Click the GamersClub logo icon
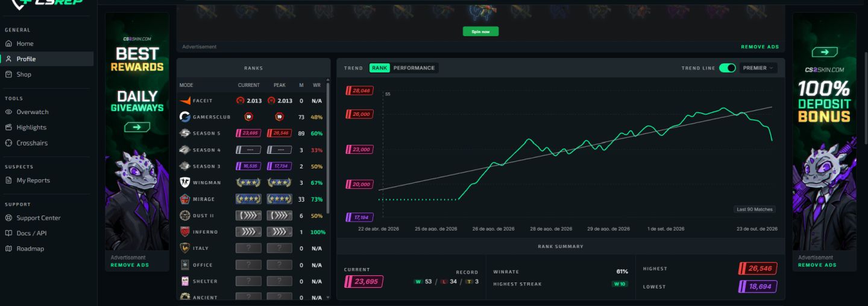This screenshot has height=306, width=868. point(185,117)
